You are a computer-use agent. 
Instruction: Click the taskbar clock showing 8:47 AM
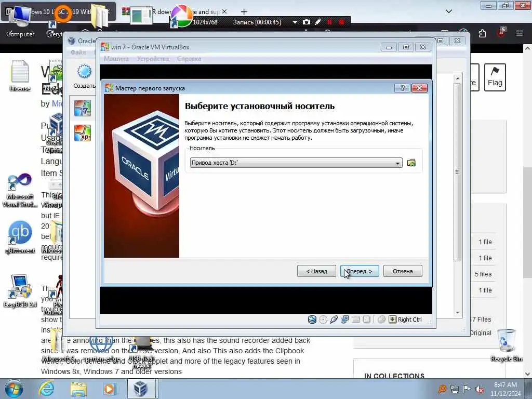pyautogui.click(x=506, y=389)
